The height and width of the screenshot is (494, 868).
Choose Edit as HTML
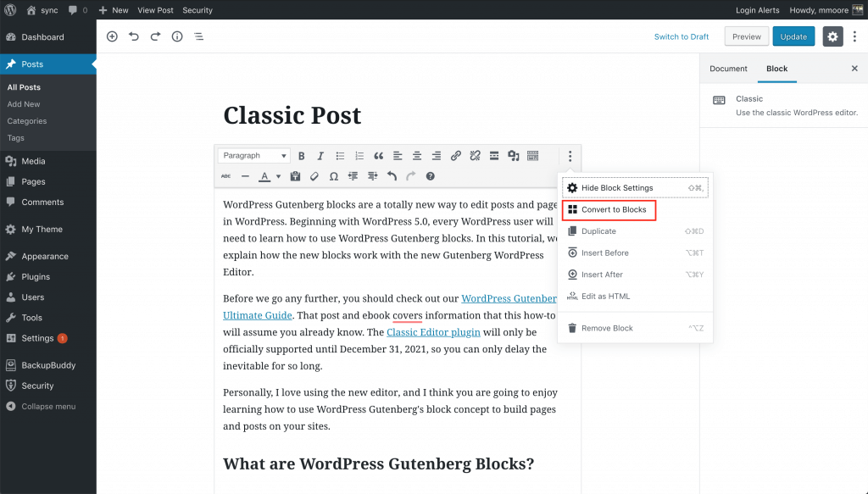pyautogui.click(x=636, y=296)
